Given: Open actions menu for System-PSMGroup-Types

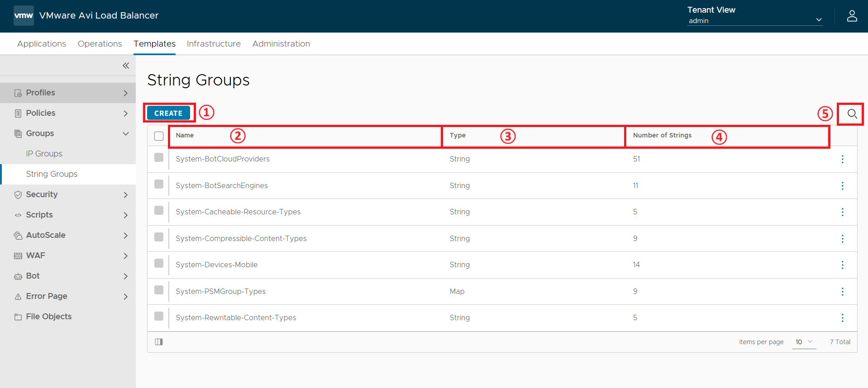Looking at the screenshot, I should [x=842, y=292].
